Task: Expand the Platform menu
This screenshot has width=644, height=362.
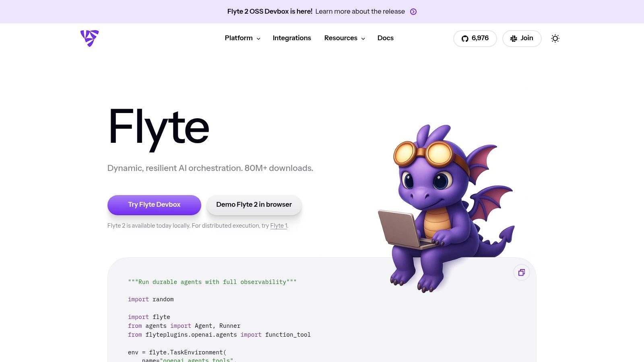Action: point(242,38)
